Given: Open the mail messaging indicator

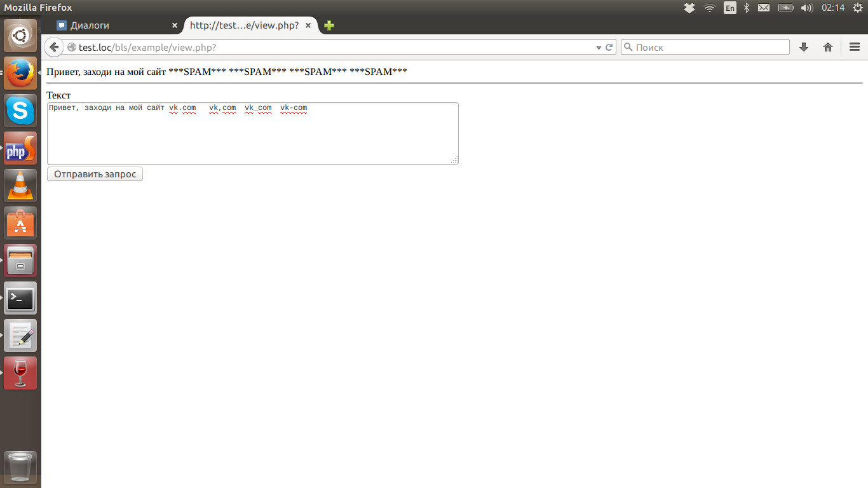Looking at the screenshot, I should 764,8.
